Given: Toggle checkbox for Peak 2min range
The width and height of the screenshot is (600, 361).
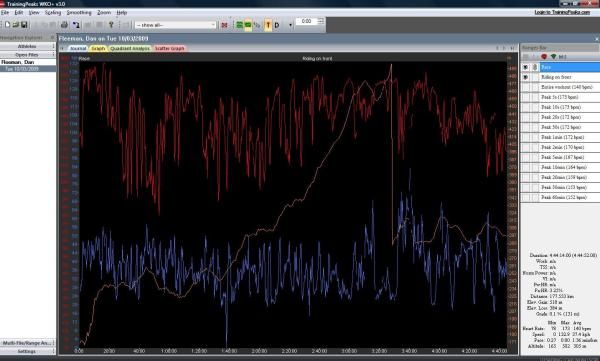Looking at the screenshot, I should (526, 147).
